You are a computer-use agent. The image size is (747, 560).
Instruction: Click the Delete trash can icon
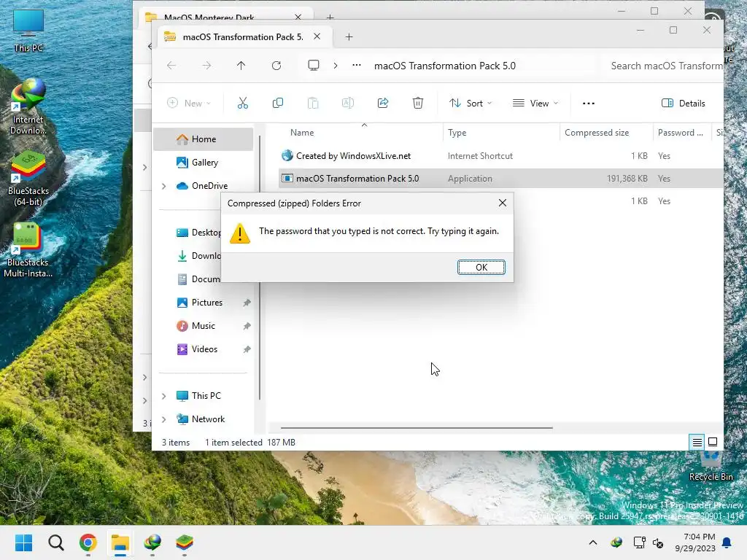pyautogui.click(x=418, y=103)
